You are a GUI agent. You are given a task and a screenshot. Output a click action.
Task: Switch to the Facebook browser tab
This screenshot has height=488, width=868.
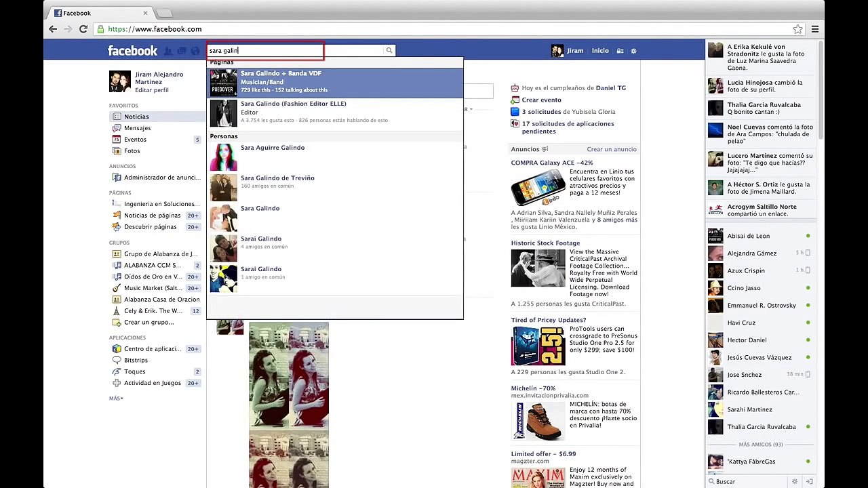tap(101, 13)
